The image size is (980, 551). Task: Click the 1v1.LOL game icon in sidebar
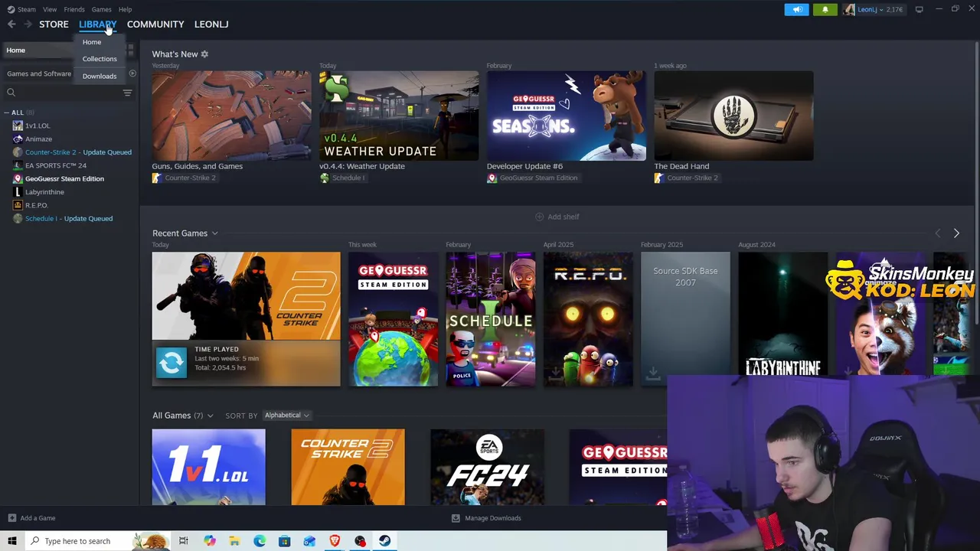pos(18,126)
